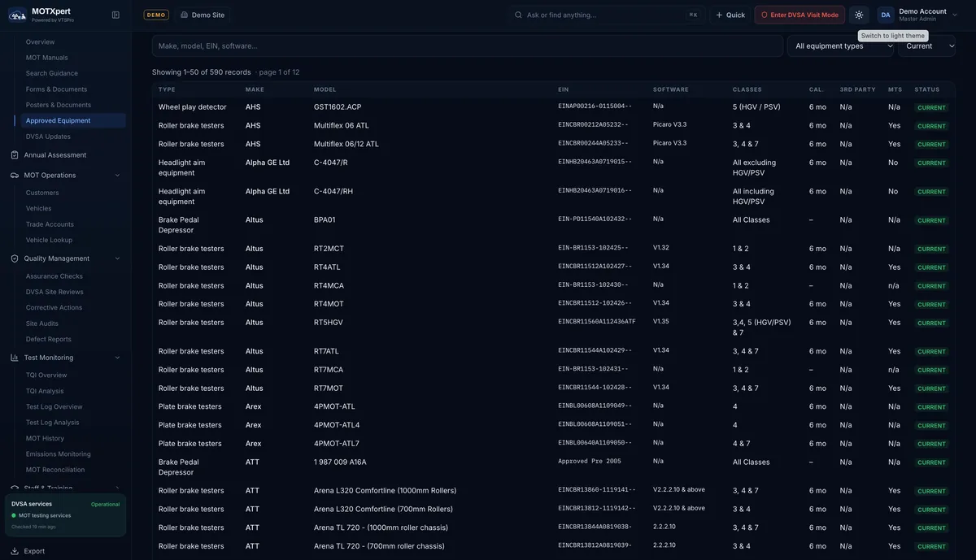Screen dimensions: 976x560
Task: Open Forms & Documents
Action: [56, 89]
